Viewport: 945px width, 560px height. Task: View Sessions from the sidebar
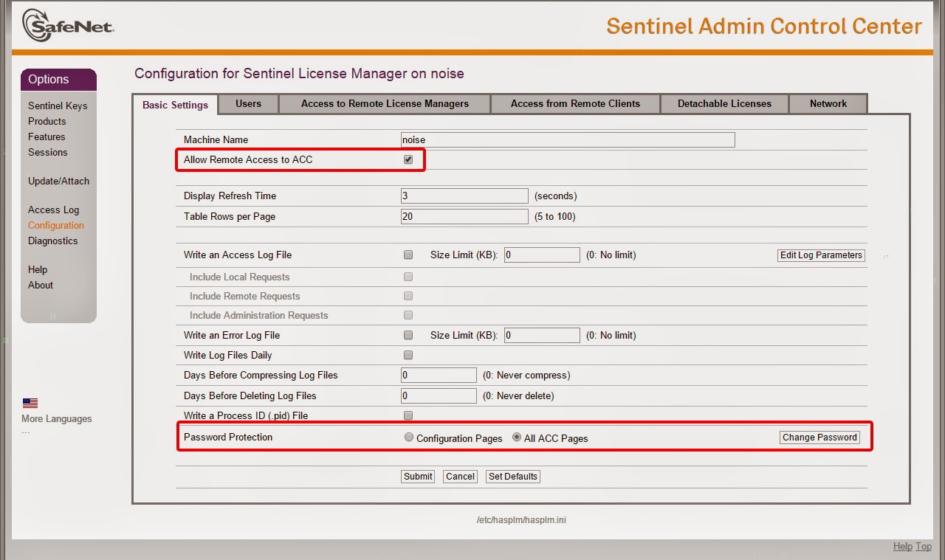(48, 152)
